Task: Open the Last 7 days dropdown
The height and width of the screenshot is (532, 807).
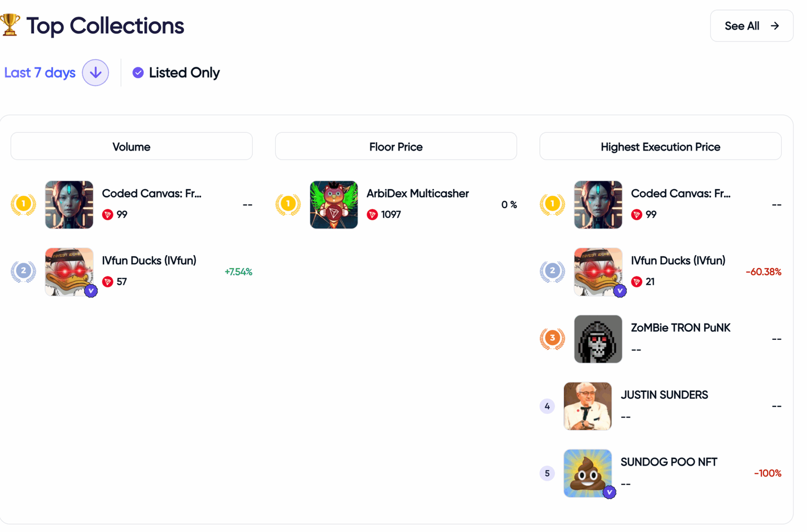Action: [39, 73]
